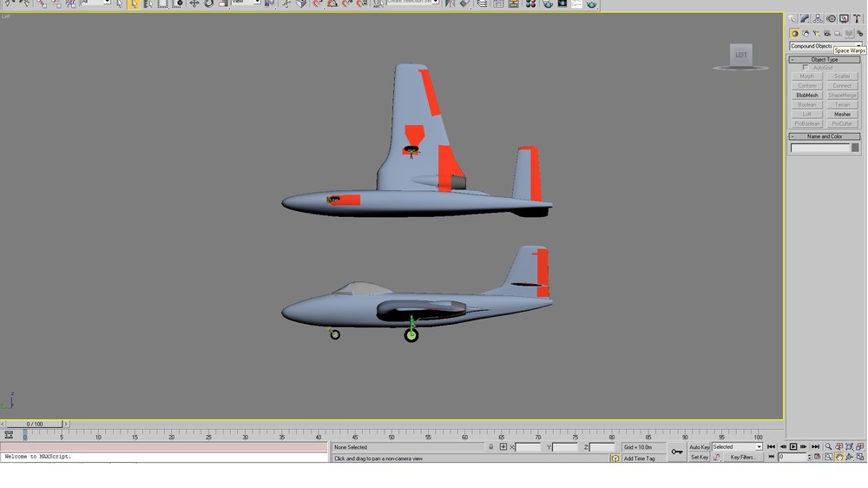Open the object color swatch

855,148
